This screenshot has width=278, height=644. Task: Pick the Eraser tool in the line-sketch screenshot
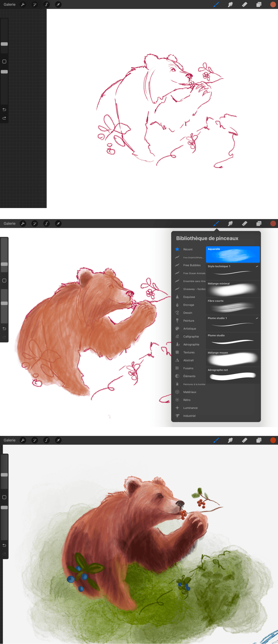tap(245, 4)
